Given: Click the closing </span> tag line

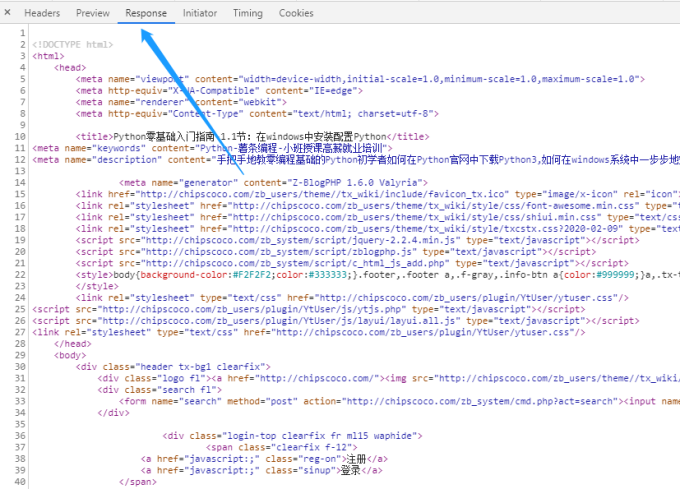Looking at the screenshot, I should point(138,482).
